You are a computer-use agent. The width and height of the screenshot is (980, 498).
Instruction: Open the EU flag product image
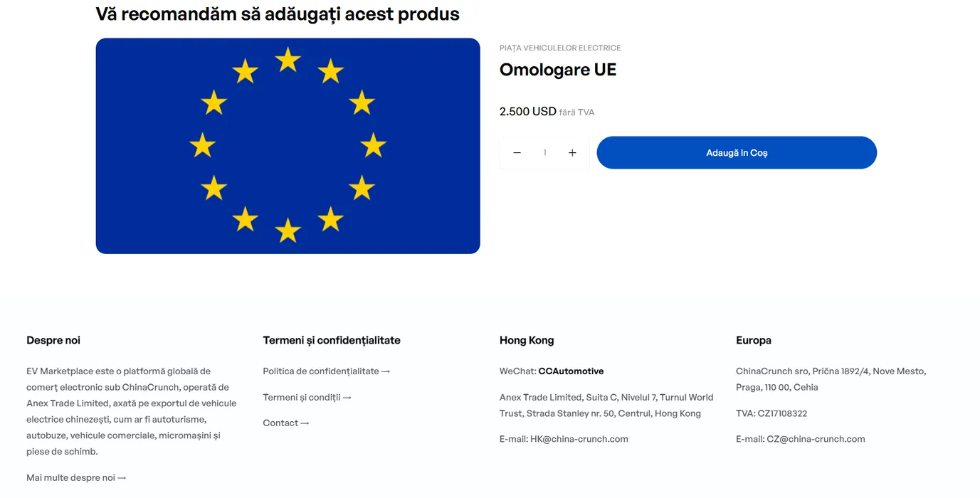coord(288,146)
